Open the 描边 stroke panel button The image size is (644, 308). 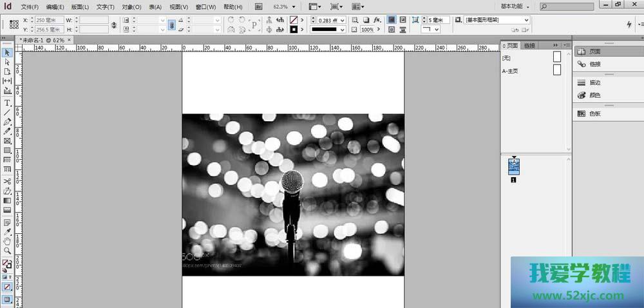[x=594, y=82]
